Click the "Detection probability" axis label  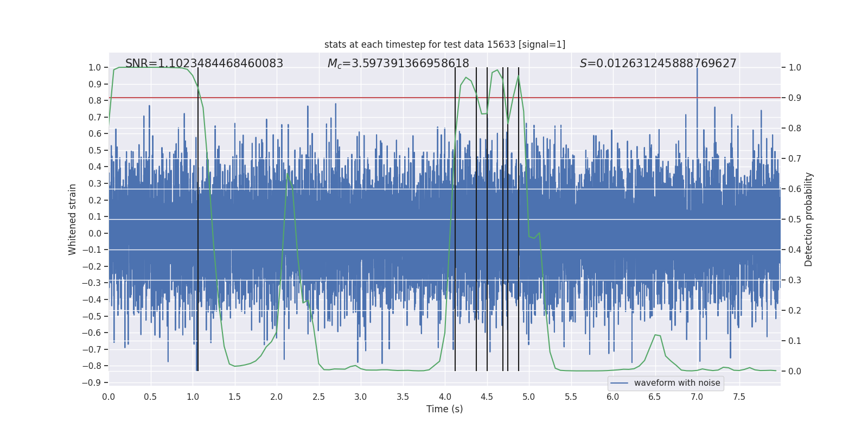(809, 219)
